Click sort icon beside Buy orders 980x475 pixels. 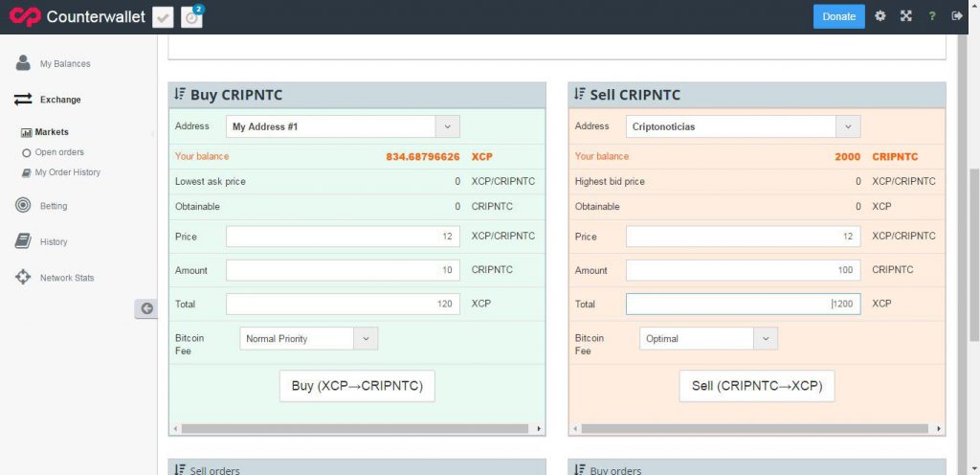tap(580, 469)
